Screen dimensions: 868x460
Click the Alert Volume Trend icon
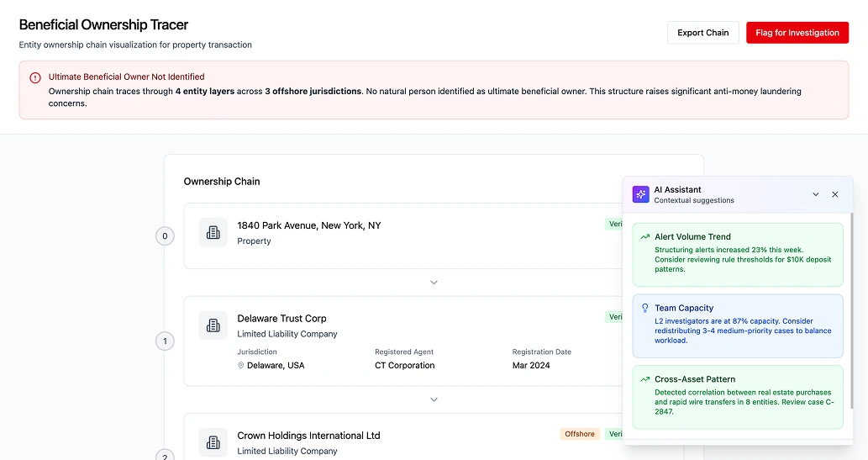[x=645, y=236]
